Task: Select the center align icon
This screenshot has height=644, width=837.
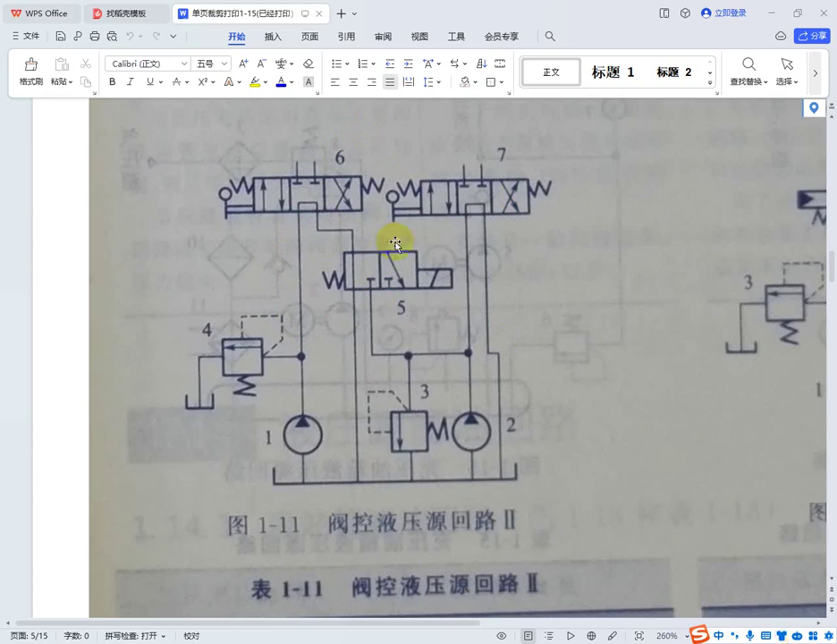Action: click(353, 81)
